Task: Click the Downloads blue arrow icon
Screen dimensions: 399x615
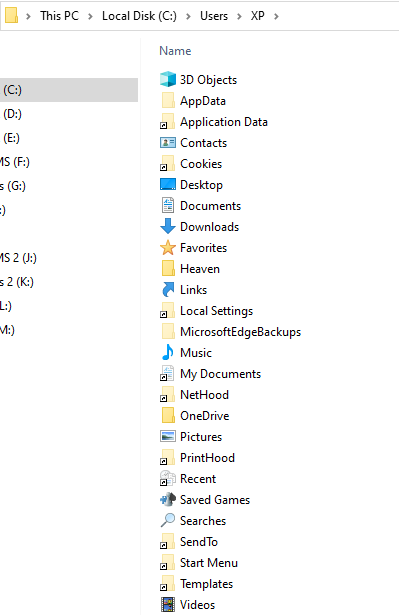Action: 168,226
